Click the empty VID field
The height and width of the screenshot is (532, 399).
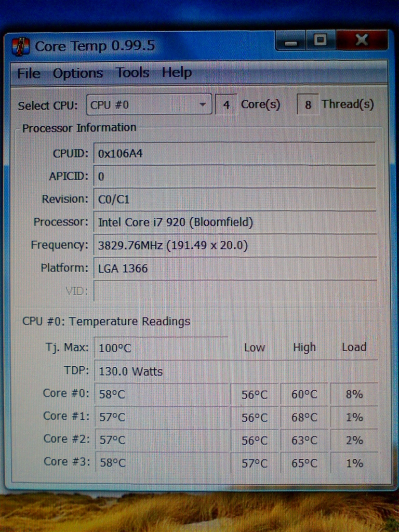235,291
